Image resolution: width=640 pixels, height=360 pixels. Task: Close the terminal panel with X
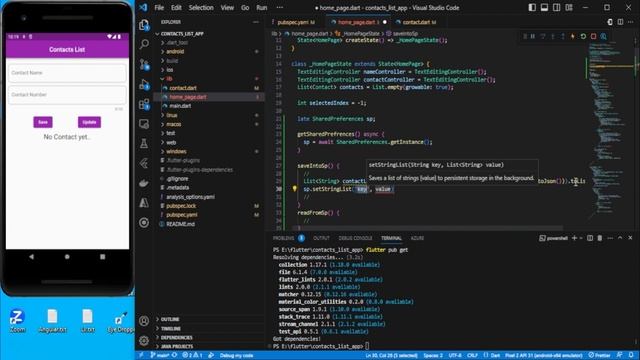630,238
